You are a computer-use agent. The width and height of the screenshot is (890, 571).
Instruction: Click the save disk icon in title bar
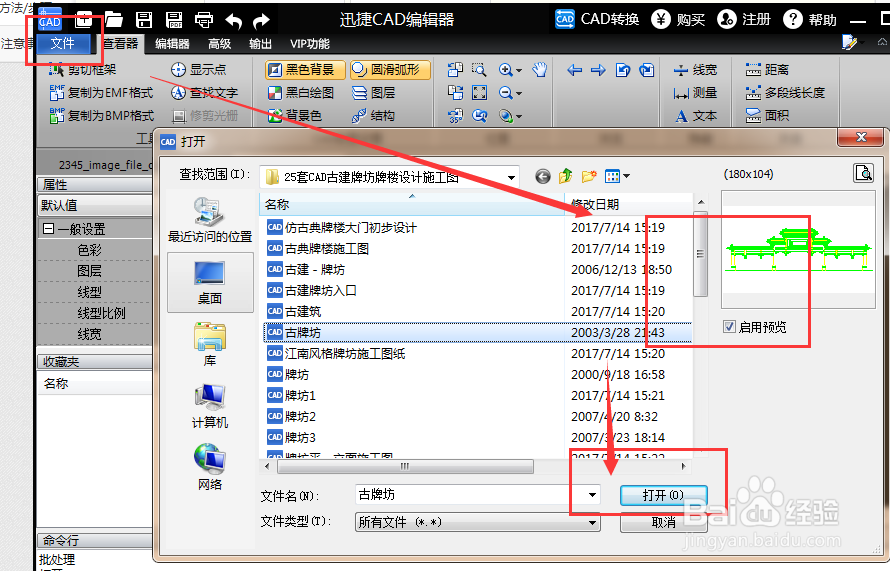tap(144, 20)
